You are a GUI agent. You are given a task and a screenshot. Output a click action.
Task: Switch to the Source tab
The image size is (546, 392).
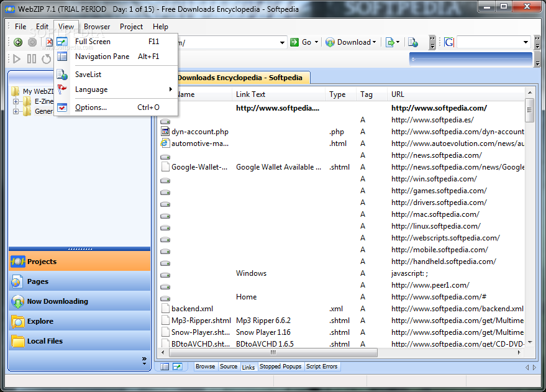pos(229,367)
